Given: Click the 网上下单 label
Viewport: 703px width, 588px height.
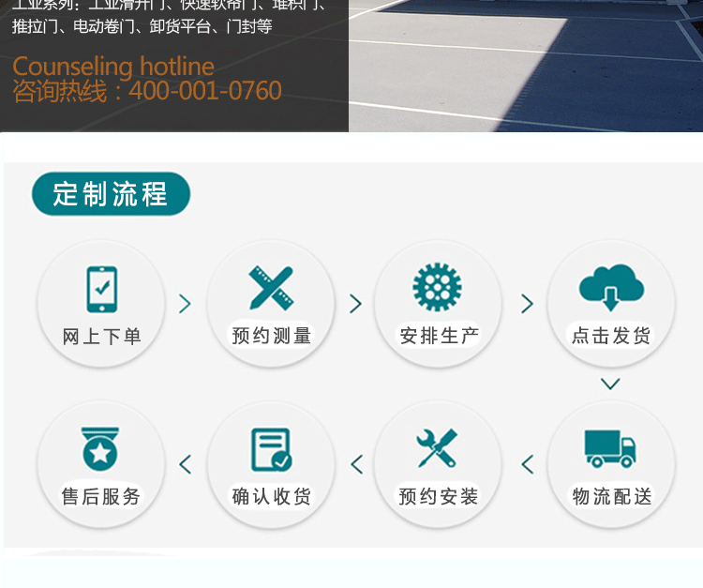Looking at the screenshot, I should (x=102, y=336).
